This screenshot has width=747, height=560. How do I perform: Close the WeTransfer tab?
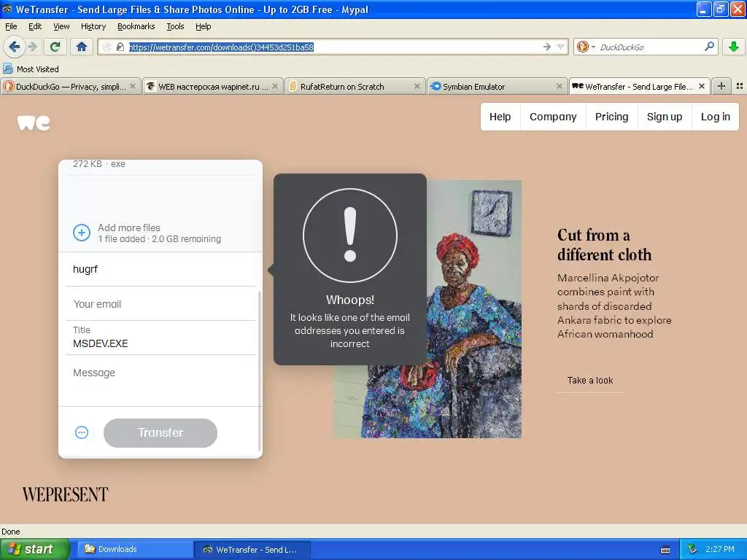tap(701, 86)
